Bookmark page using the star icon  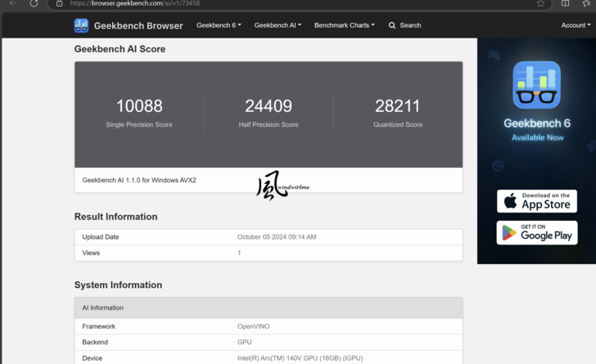click(x=540, y=3)
